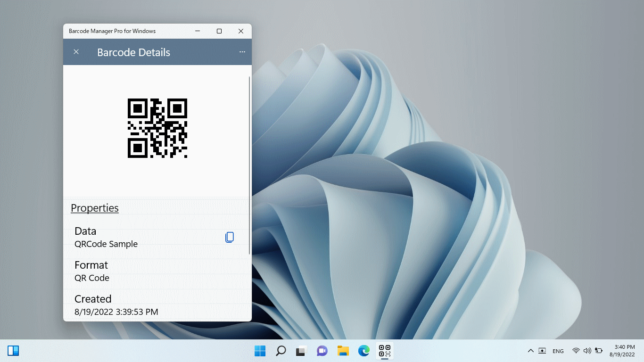The width and height of the screenshot is (644, 362).
Task: Close the Barcode Details page
Action: [76, 52]
